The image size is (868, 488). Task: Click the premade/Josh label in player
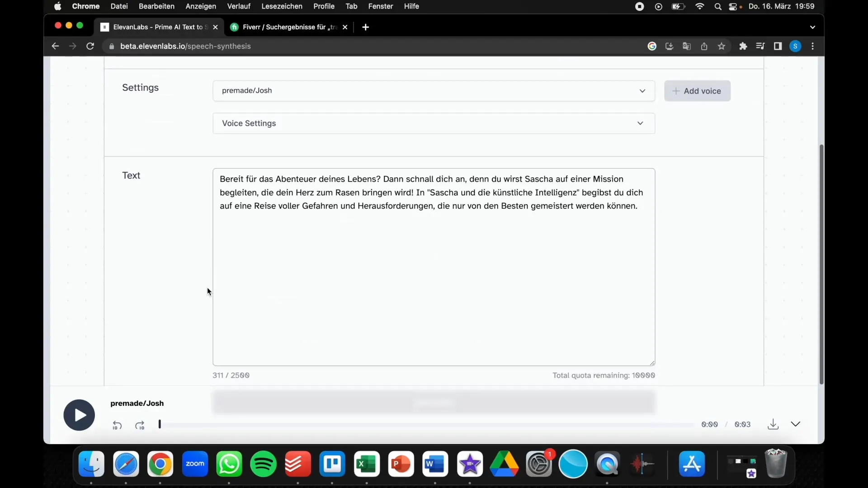[x=137, y=403]
